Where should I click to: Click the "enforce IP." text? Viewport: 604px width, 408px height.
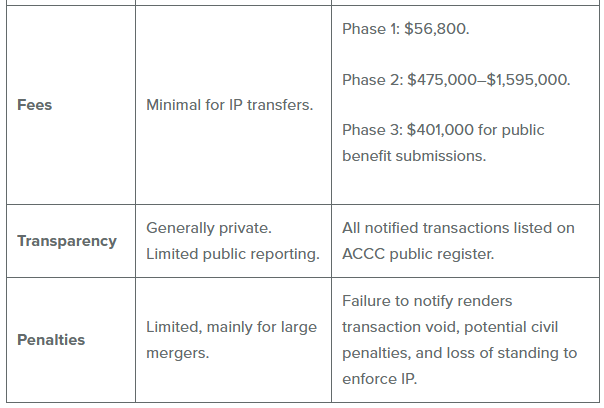[x=381, y=379]
